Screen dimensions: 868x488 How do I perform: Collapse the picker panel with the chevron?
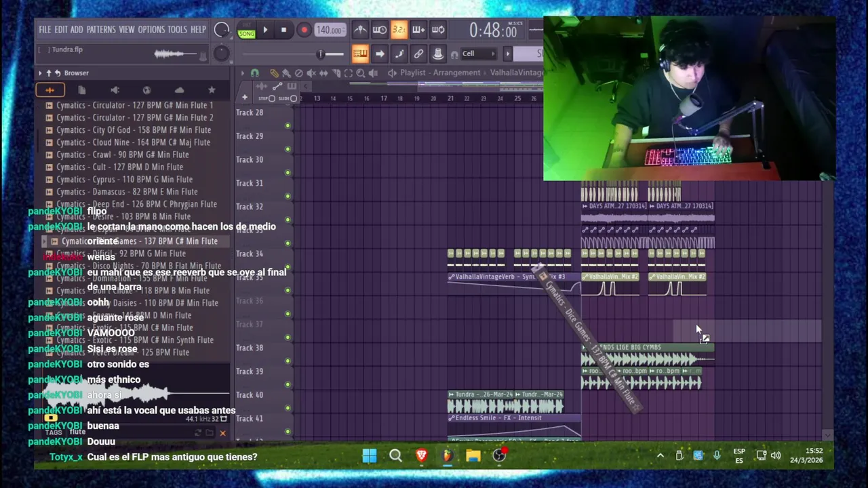306,86
